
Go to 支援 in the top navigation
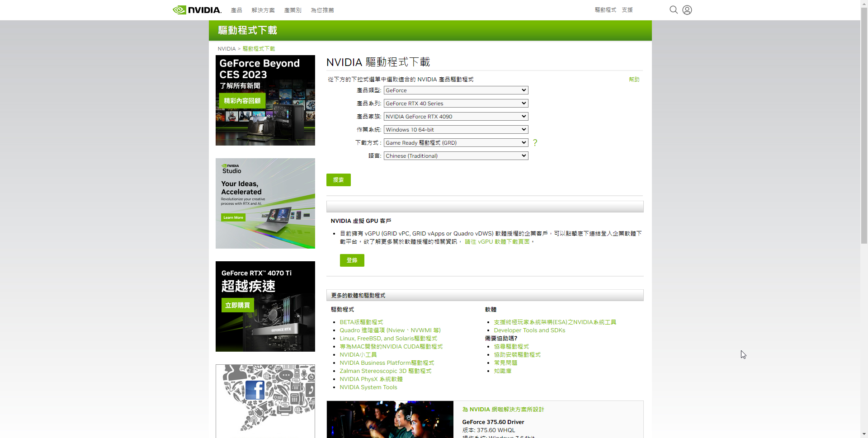point(627,10)
